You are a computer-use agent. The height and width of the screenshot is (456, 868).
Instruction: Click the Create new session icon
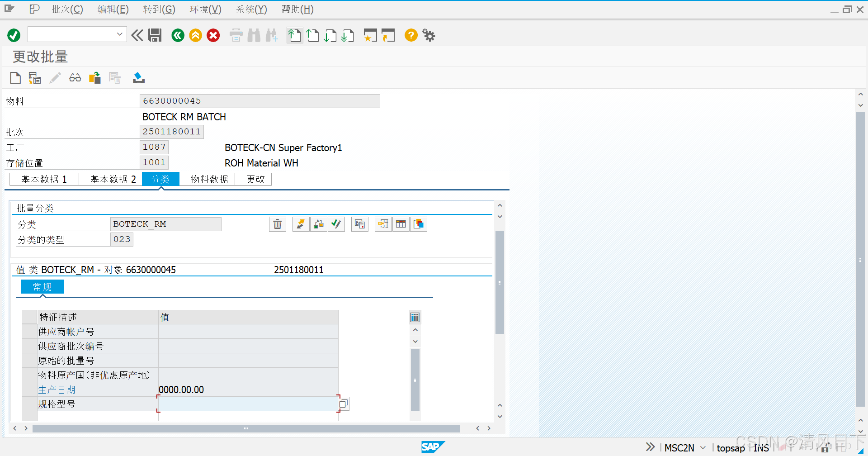coord(370,35)
